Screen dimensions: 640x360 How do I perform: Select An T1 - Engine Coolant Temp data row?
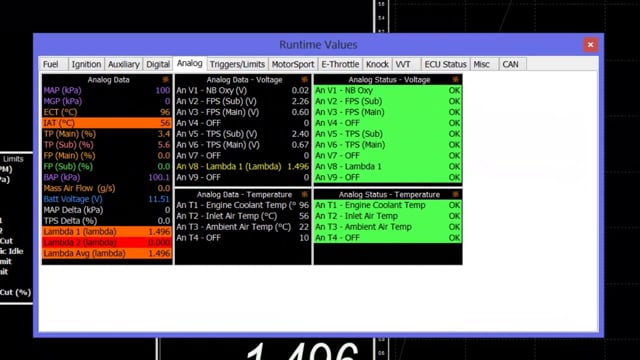[x=243, y=205]
